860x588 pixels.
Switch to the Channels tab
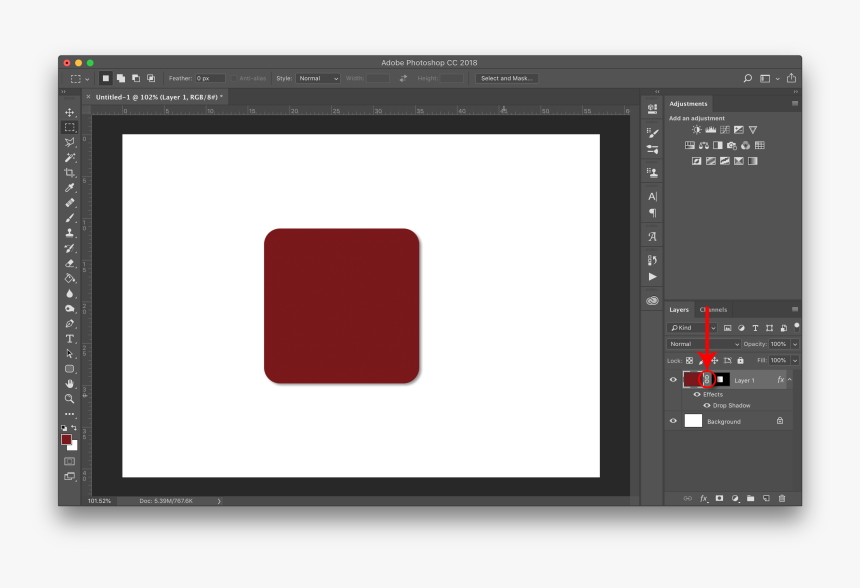pyautogui.click(x=714, y=309)
